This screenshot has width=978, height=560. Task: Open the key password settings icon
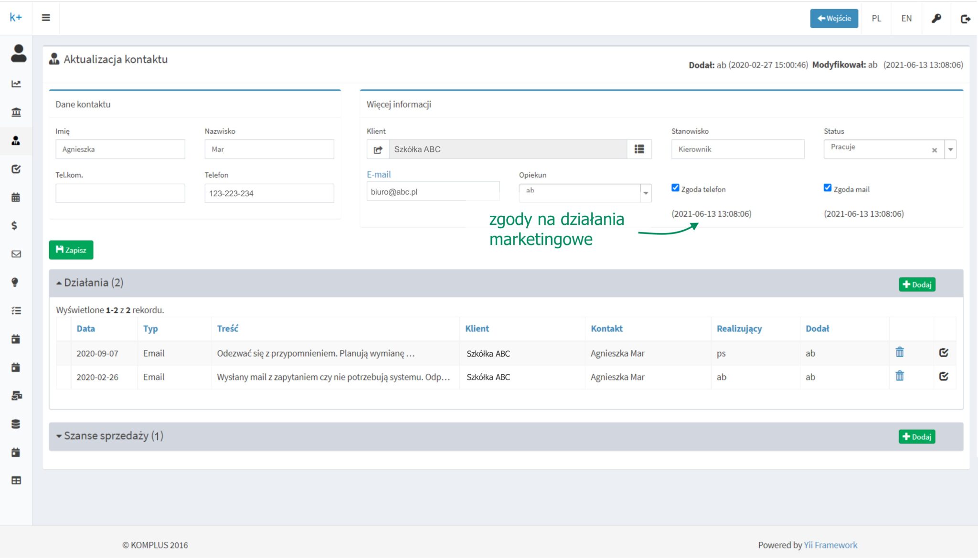936,18
